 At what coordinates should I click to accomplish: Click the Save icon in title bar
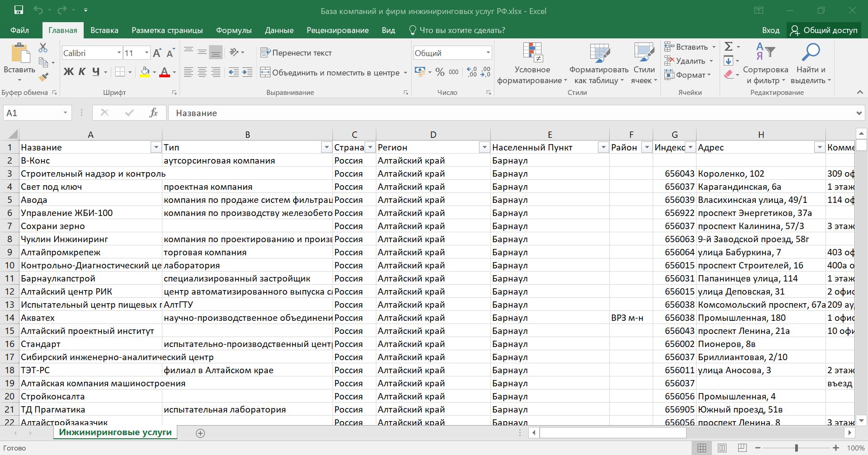(x=19, y=10)
